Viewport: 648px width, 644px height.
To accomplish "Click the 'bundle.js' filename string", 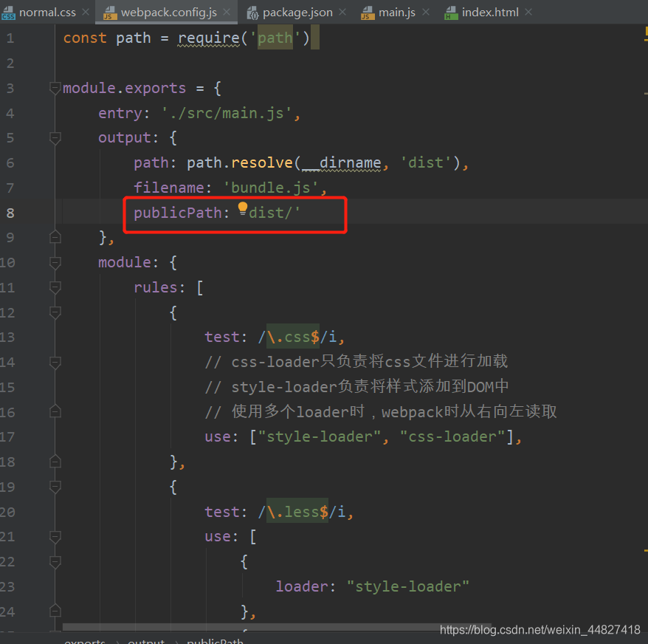I will tap(271, 188).
